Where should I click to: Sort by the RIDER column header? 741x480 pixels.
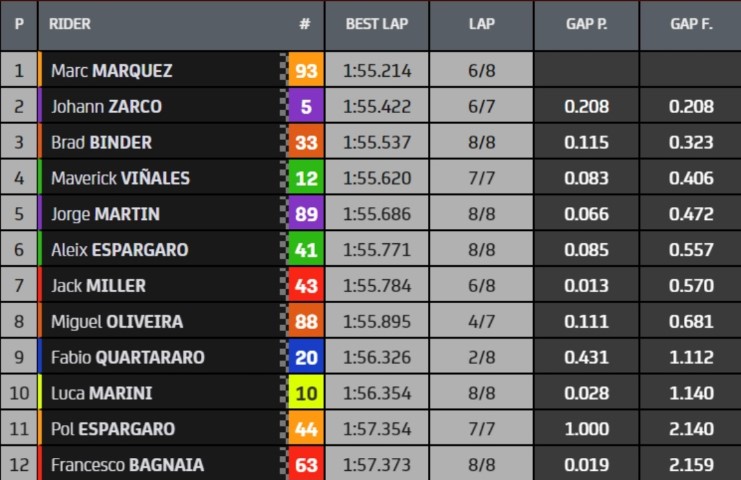(70, 24)
